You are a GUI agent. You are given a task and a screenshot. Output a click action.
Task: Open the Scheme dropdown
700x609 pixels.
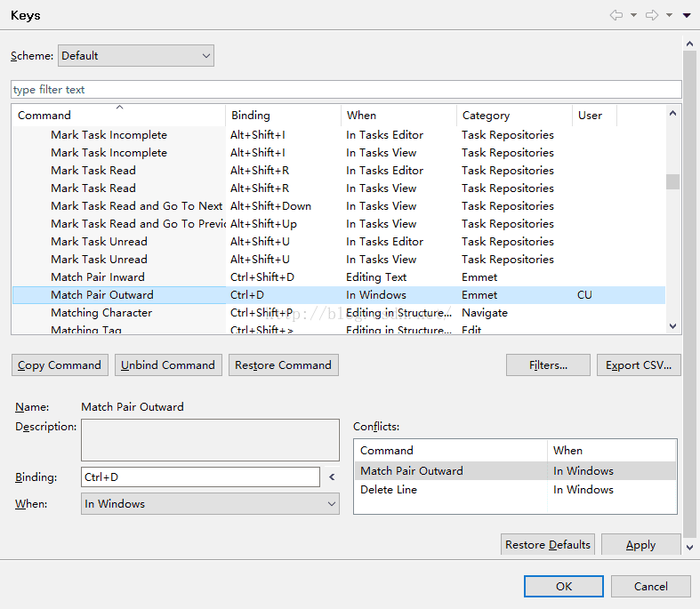coord(136,56)
